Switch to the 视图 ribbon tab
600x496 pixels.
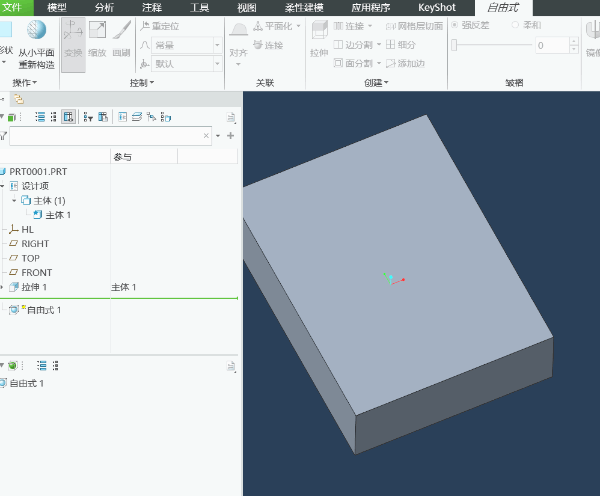tap(247, 8)
